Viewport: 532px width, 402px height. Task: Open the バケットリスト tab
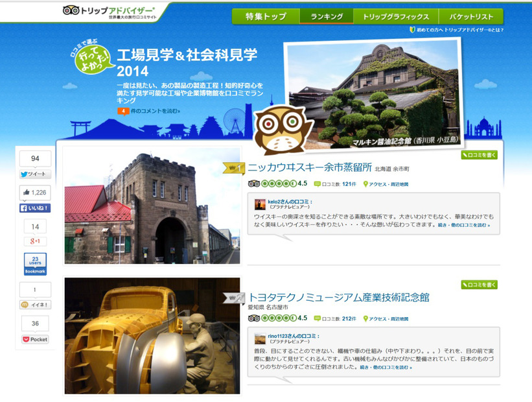point(471,16)
